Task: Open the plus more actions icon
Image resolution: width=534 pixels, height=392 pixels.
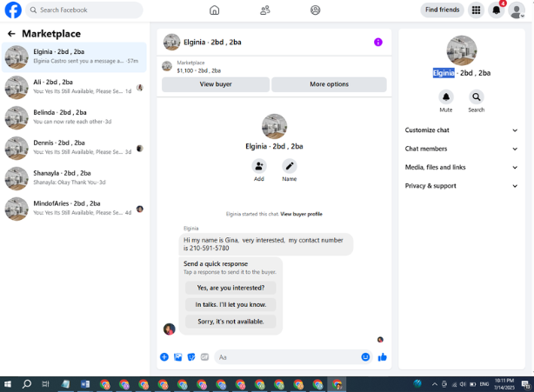Action: point(164,357)
